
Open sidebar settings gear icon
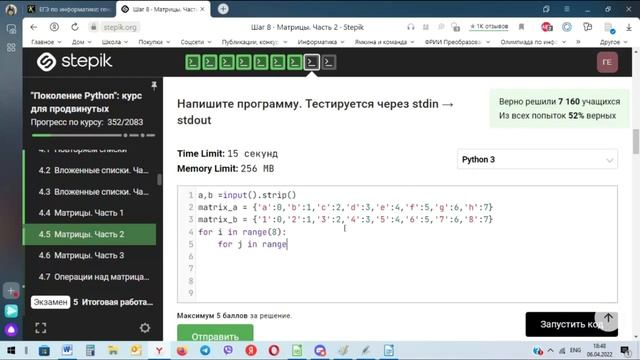(x=145, y=328)
